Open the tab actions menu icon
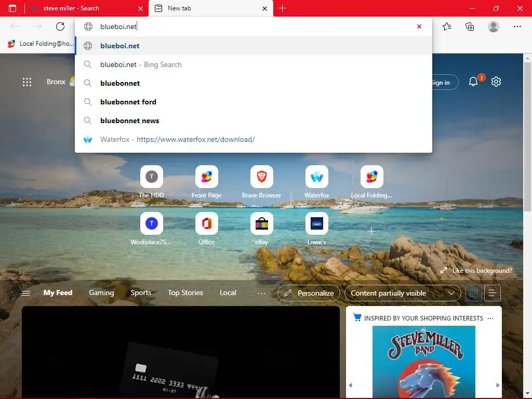This screenshot has height=399, width=532. (12, 8)
